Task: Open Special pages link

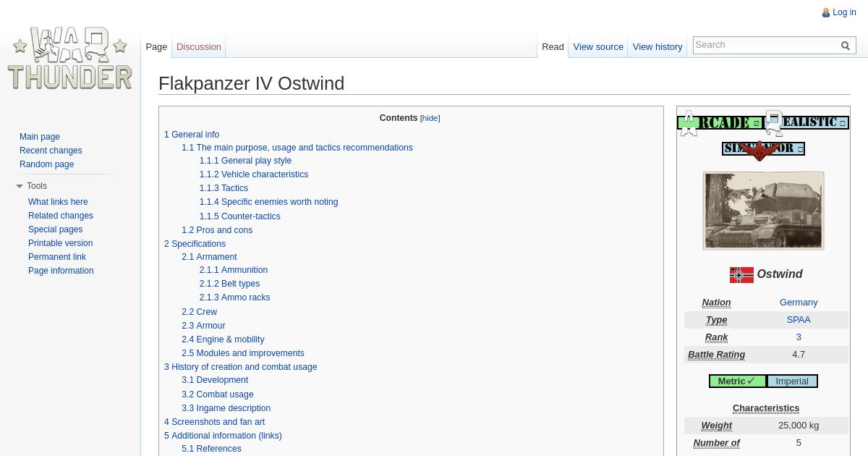Action: coord(56,229)
